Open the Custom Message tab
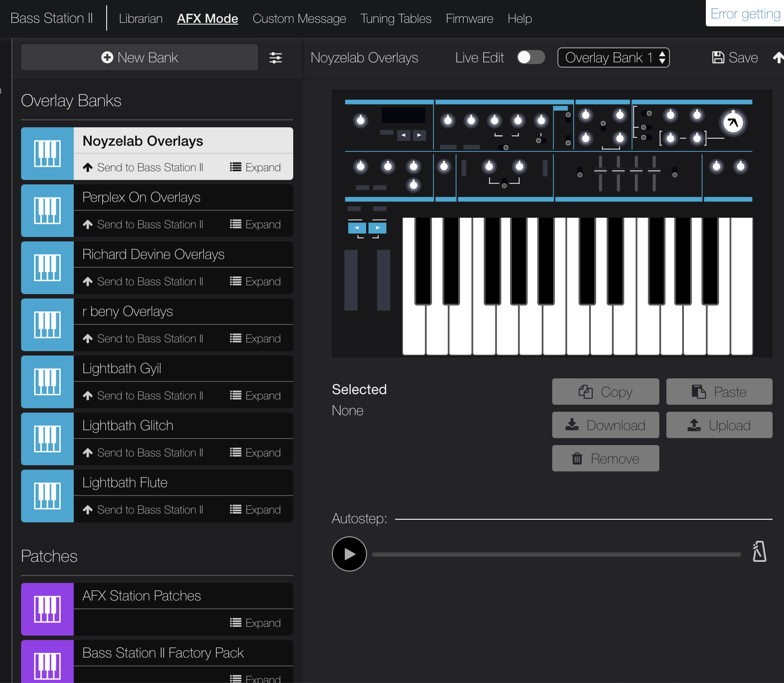 tap(299, 18)
